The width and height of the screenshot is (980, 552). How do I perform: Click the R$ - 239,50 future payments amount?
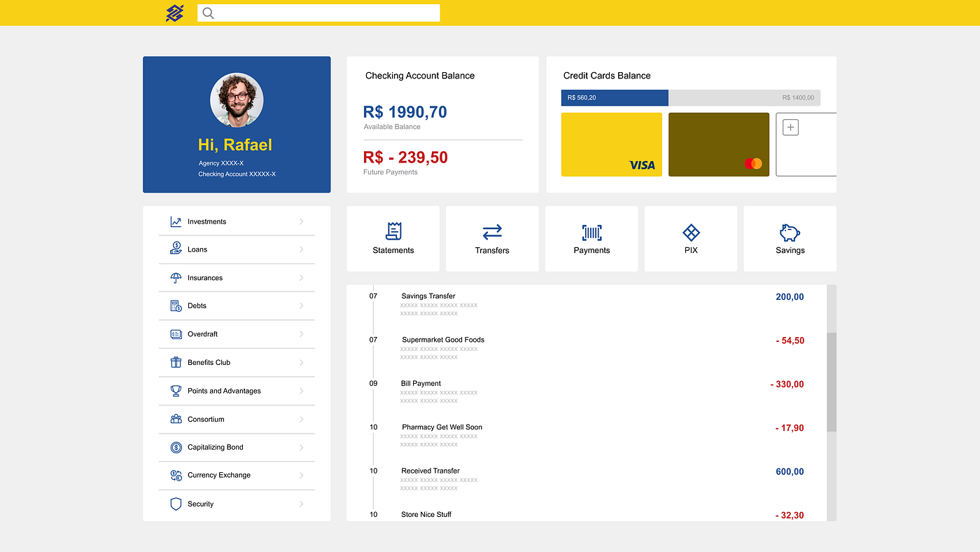pos(405,157)
